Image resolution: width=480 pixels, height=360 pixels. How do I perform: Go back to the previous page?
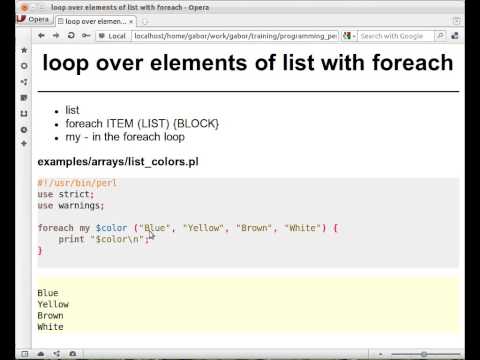[41, 35]
